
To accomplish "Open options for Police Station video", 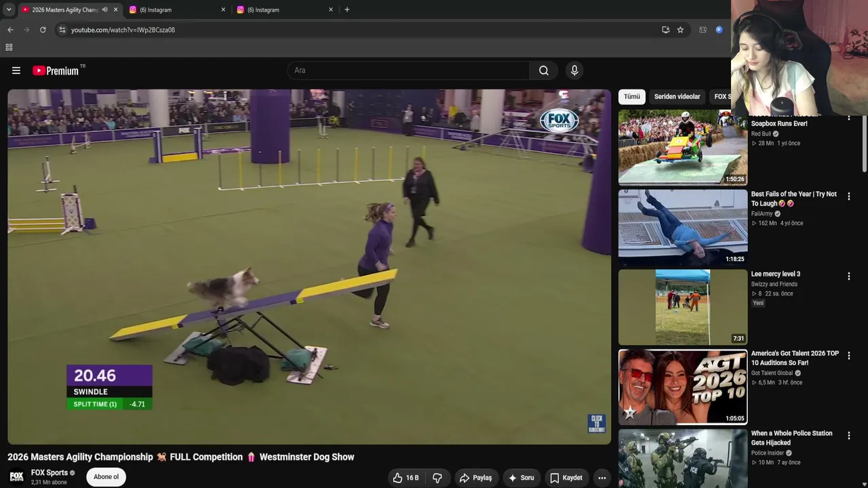I will pos(848,436).
